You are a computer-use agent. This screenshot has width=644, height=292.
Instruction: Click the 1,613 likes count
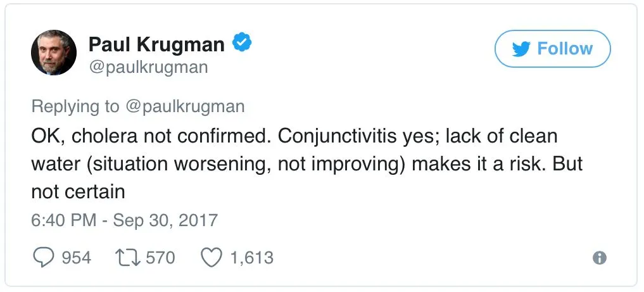(x=252, y=258)
